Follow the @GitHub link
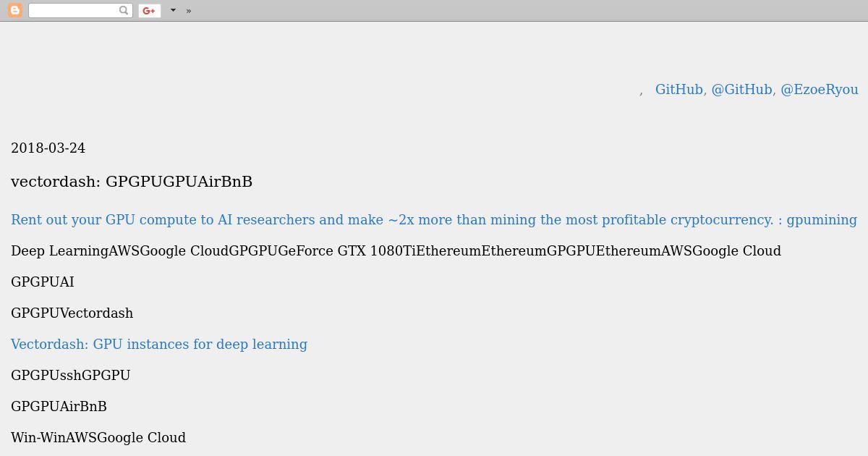Image resolution: width=868 pixels, height=456 pixels. coord(741,89)
